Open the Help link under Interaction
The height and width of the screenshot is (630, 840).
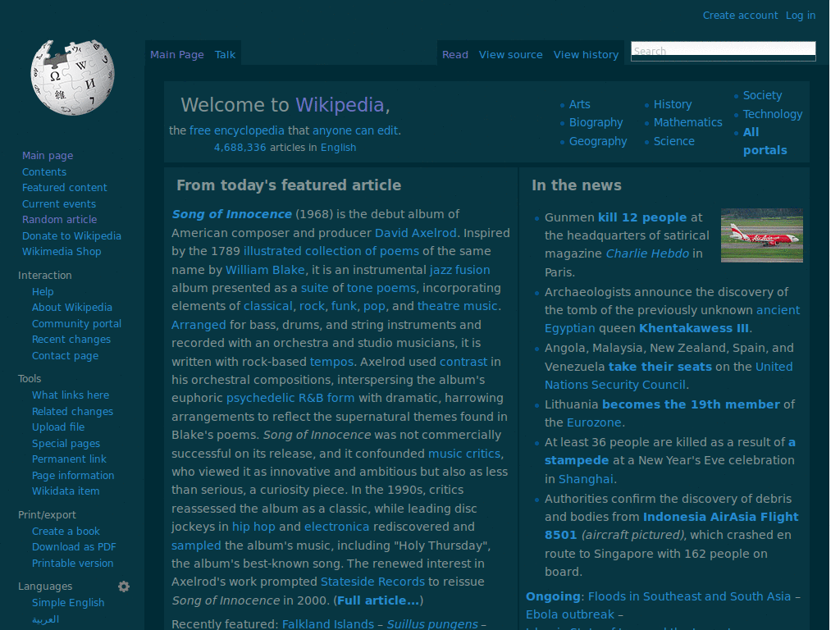[x=43, y=292]
